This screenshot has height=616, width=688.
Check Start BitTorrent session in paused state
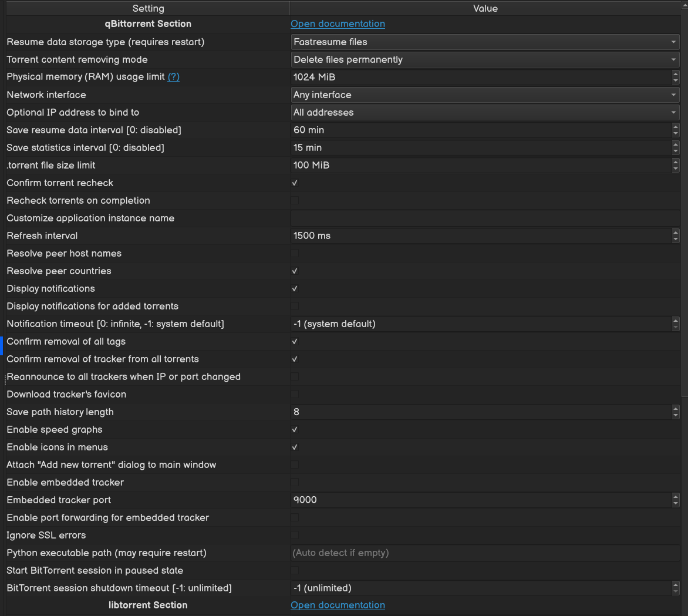[295, 570]
